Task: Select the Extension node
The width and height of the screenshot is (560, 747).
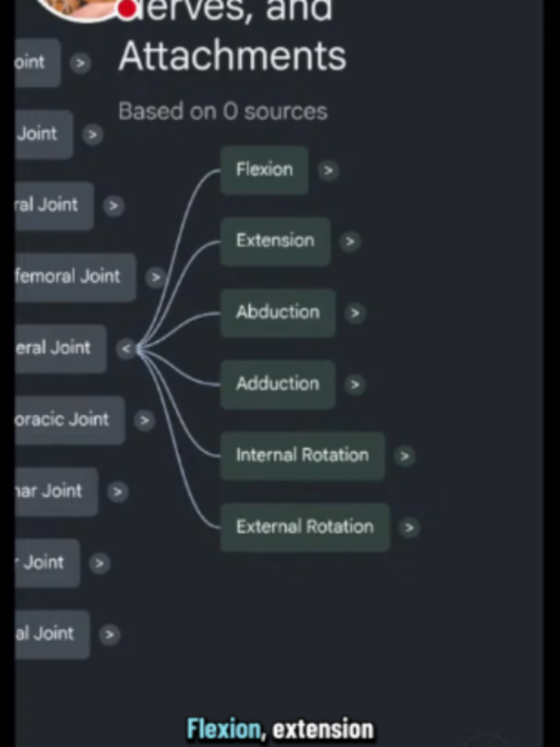Action: pos(275,242)
